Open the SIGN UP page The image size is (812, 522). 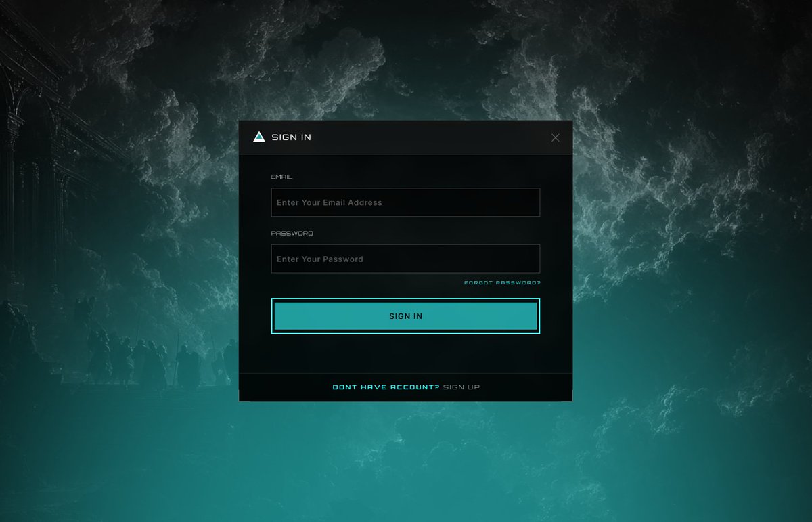tap(461, 387)
